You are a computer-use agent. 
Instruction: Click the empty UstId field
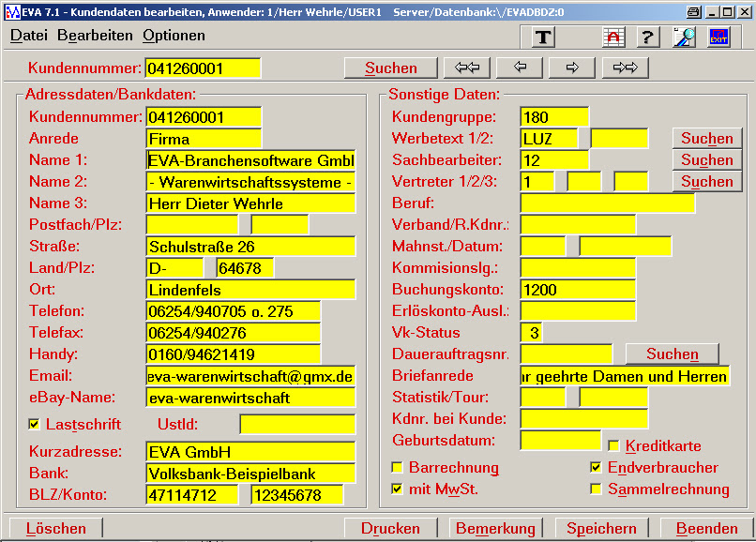click(x=297, y=425)
